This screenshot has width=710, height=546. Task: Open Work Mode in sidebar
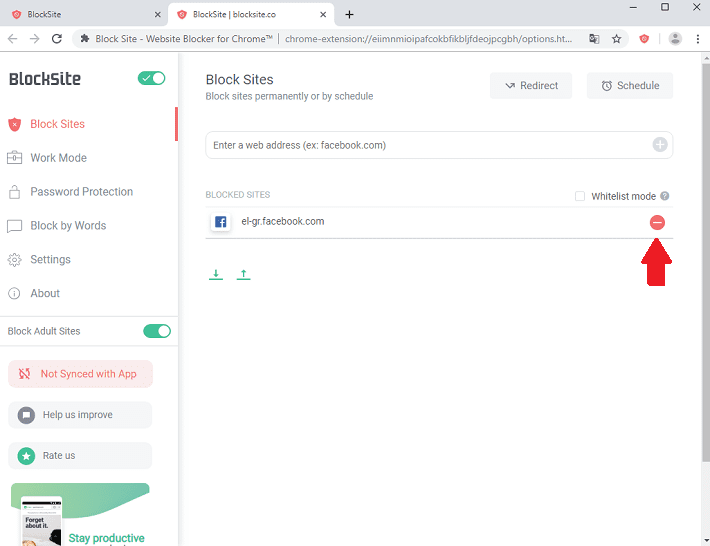pyautogui.click(x=89, y=158)
